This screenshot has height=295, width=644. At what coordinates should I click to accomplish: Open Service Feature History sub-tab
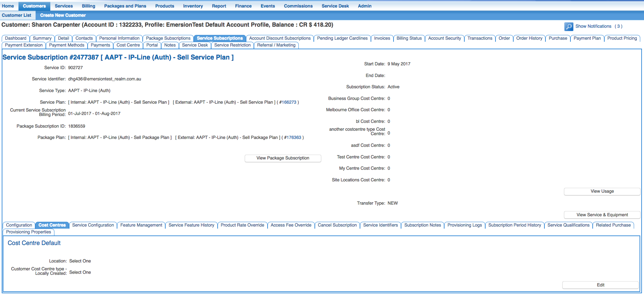coord(192,225)
